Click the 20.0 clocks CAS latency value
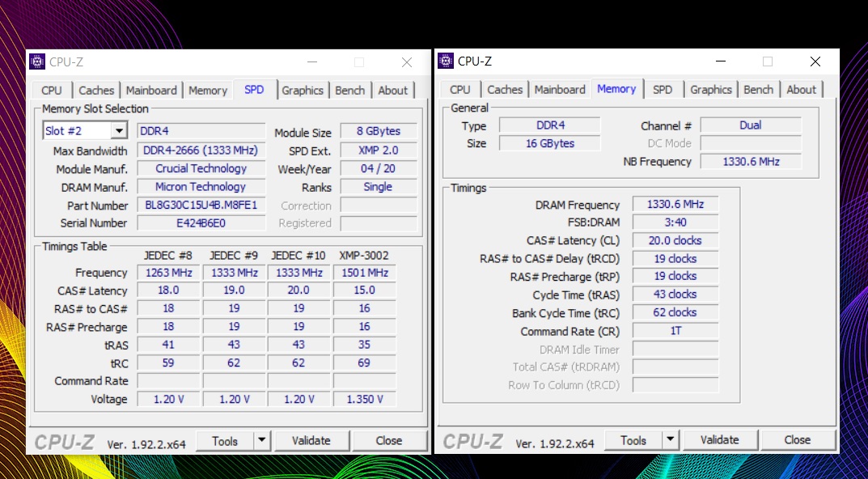The image size is (868, 479). pos(675,240)
